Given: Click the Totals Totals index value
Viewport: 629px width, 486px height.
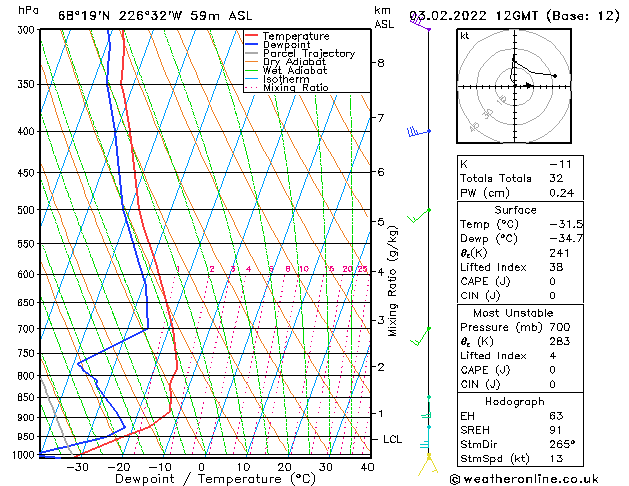Looking at the screenshot, I should point(556,178).
